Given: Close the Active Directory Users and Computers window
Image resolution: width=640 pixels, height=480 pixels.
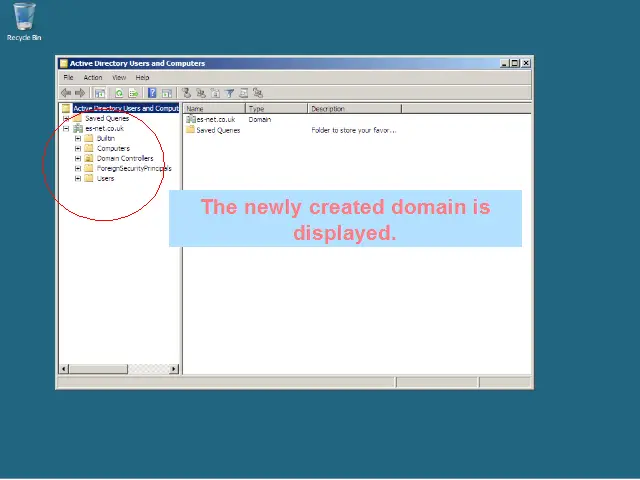Looking at the screenshot, I should [526, 63].
